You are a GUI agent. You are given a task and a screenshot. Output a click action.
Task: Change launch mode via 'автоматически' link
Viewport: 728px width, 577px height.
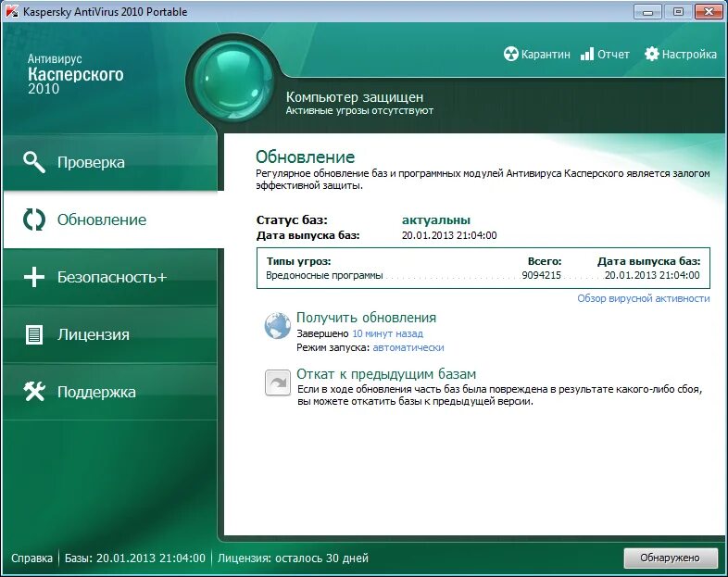(408, 347)
